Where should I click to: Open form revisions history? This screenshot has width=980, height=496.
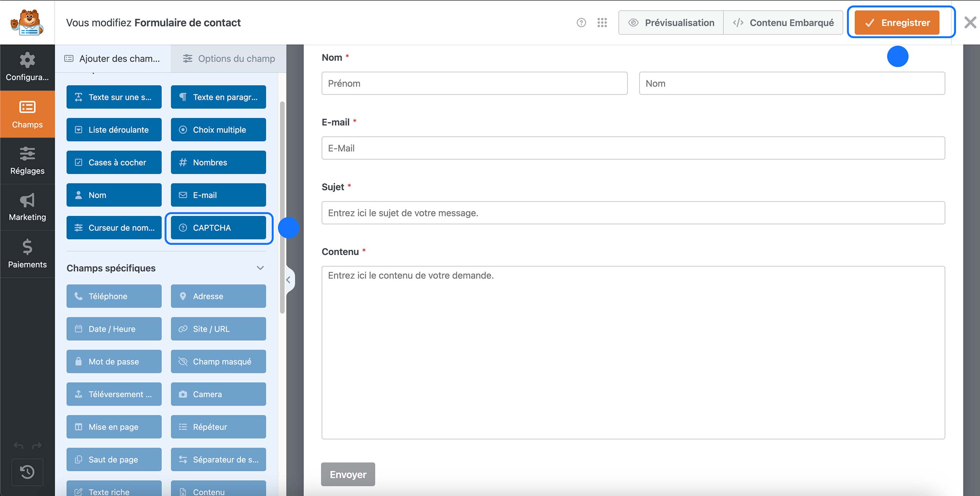coord(27,472)
